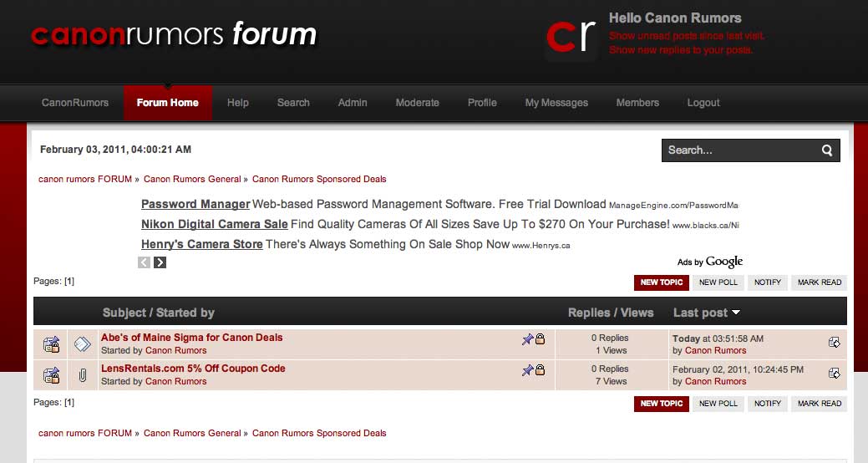Sort by Started by column header
The height and width of the screenshot is (463, 868).
[x=185, y=313]
